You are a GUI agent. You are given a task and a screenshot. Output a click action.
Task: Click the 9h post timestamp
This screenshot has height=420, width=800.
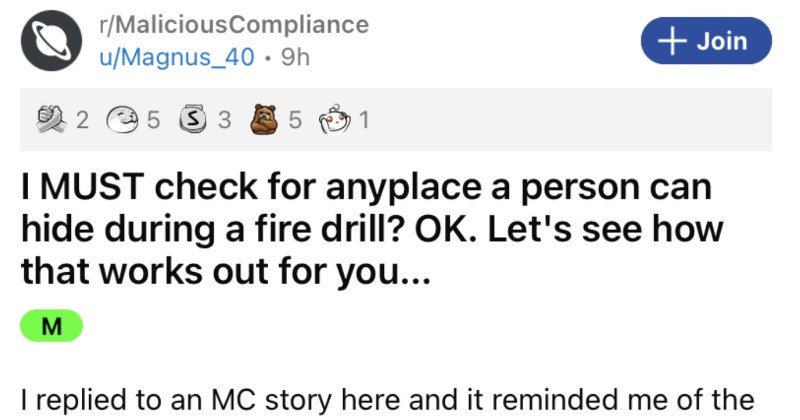(x=296, y=57)
